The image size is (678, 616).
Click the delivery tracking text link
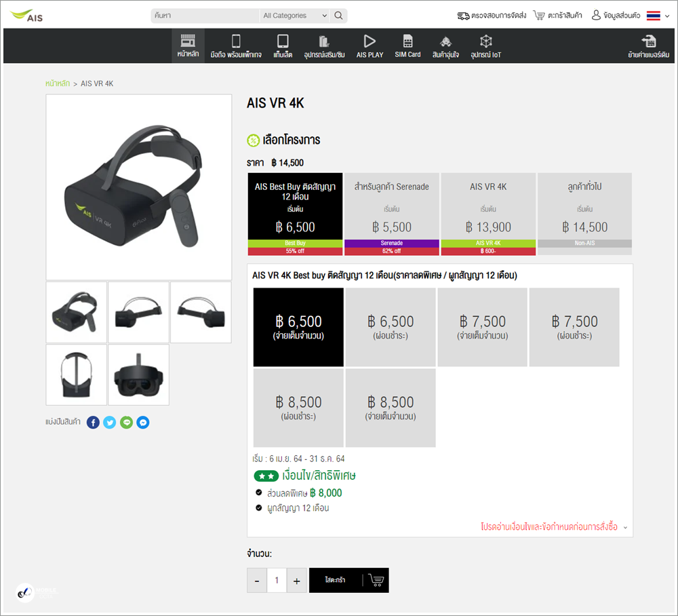pos(498,16)
